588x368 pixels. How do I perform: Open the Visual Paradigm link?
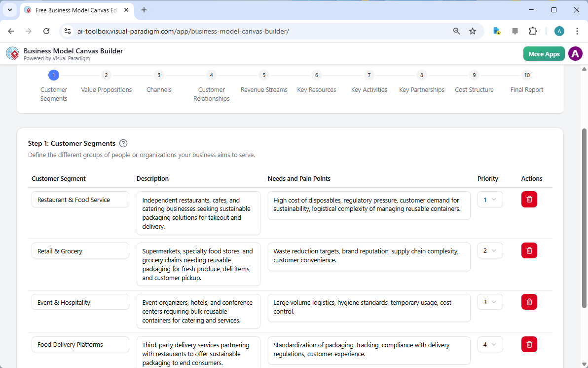click(x=71, y=58)
